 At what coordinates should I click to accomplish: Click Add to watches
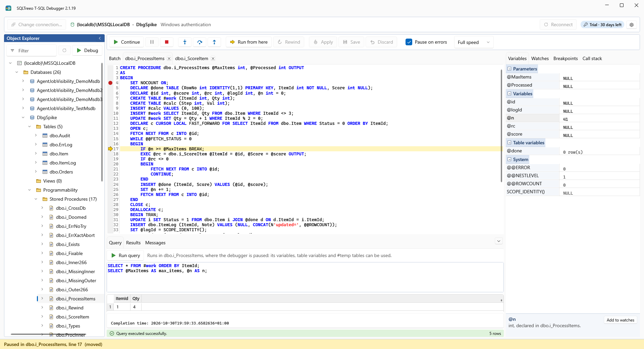click(620, 320)
